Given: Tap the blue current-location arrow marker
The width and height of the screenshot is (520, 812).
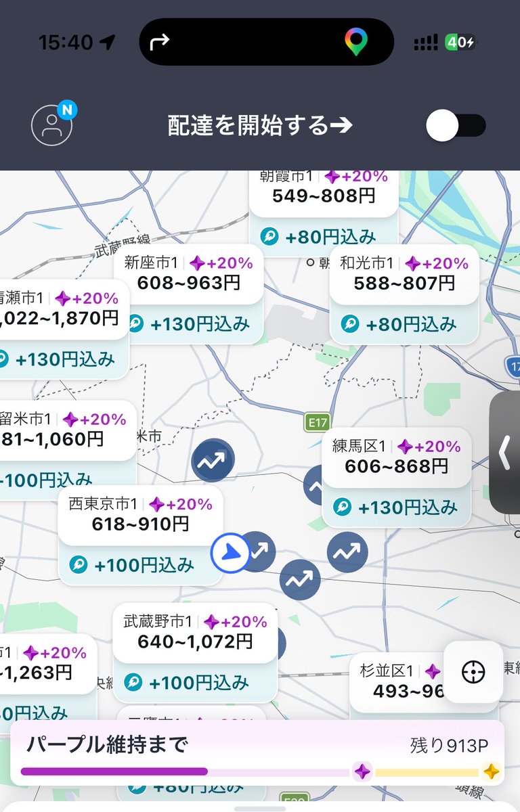Looking at the screenshot, I should (231, 552).
